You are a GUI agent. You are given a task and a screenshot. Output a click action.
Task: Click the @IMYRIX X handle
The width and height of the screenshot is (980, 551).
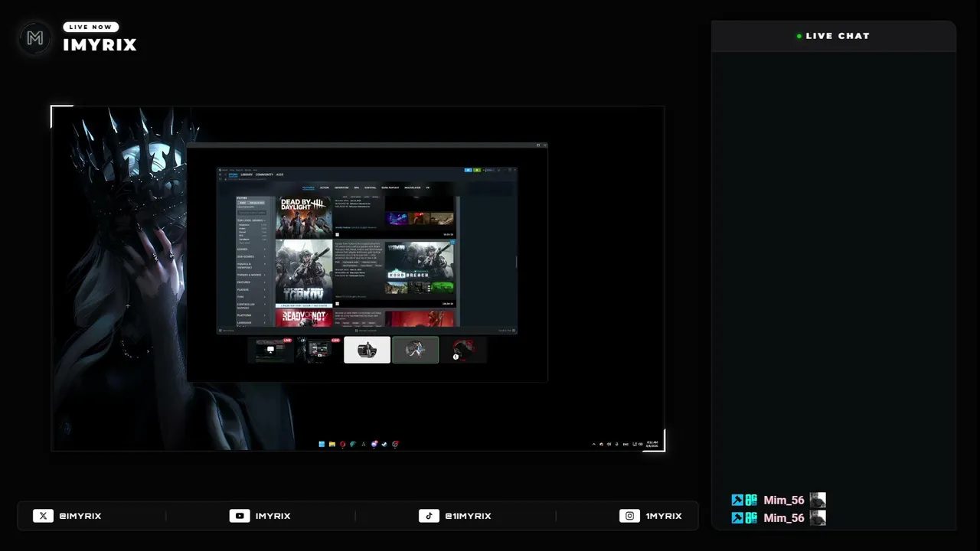(80, 516)
